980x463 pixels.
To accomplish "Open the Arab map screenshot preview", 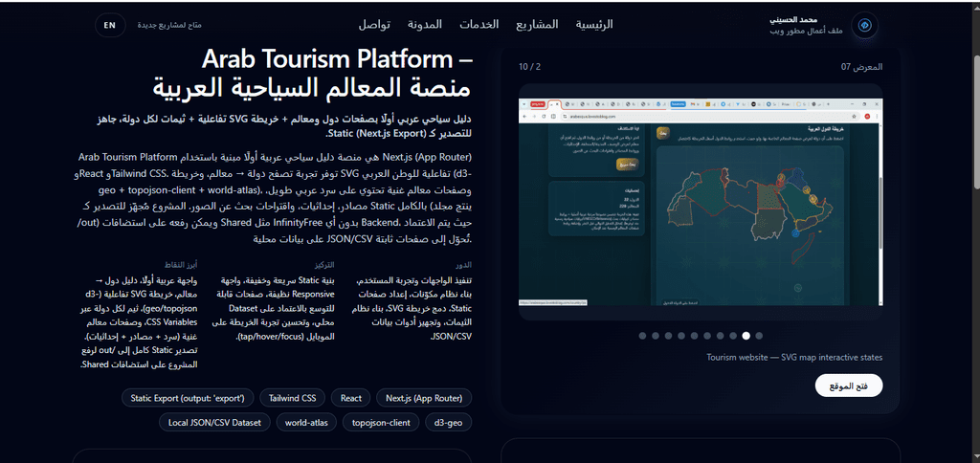I will tap(701, 201).
